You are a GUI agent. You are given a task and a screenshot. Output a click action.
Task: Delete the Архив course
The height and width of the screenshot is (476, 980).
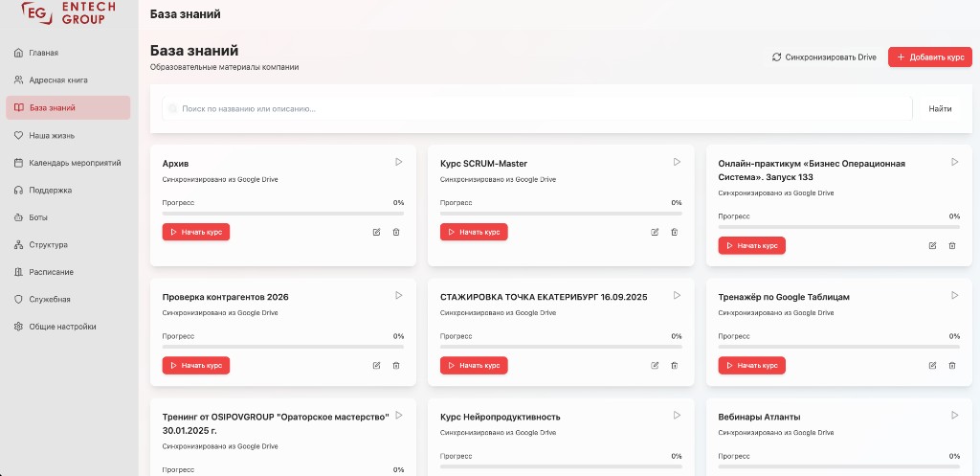coord(396,232)
